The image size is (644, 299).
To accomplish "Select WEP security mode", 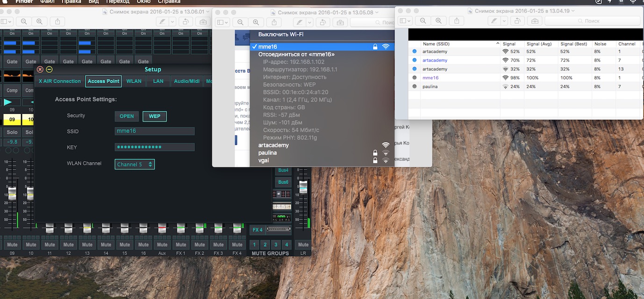I will click(x=154, y=116).
